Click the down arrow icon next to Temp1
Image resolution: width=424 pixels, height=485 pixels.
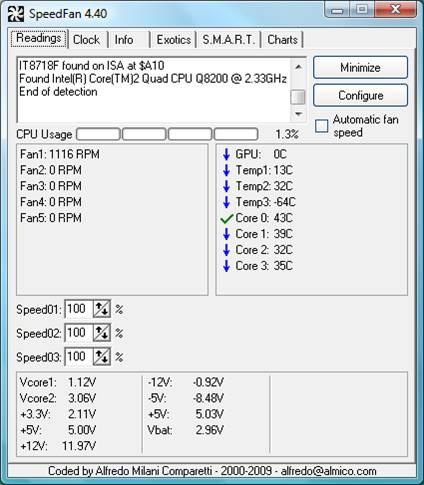(x=226, y=170)
